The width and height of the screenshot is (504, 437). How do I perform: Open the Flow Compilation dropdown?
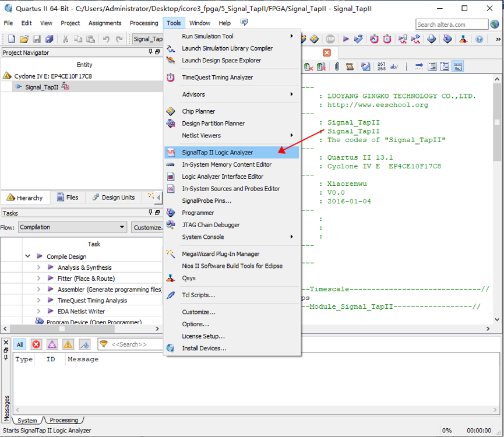click(72, 227)
